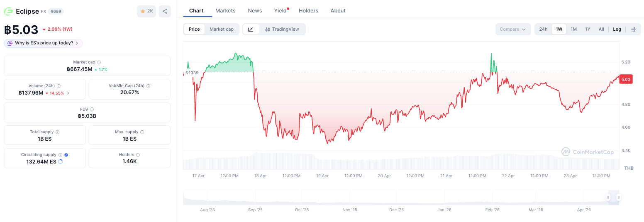Set chart range to 1W
The image size is (644, 222).
(x=559, y=29)
